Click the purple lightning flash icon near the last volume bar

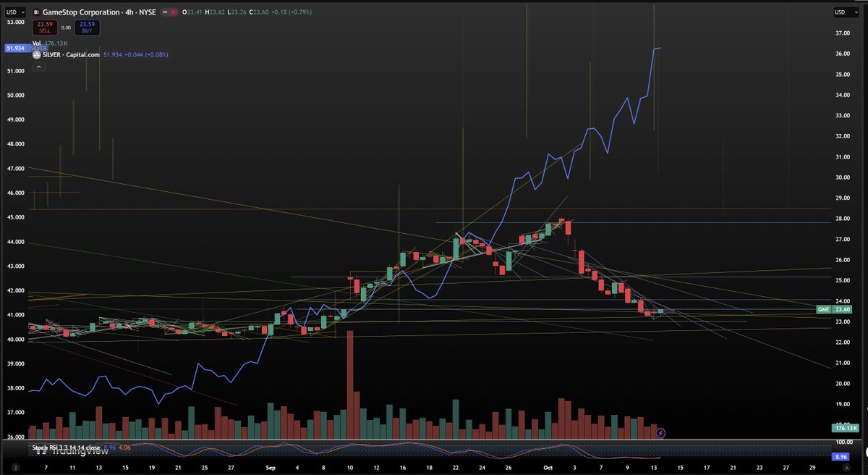pyautogui.click(x=660, y=433)
